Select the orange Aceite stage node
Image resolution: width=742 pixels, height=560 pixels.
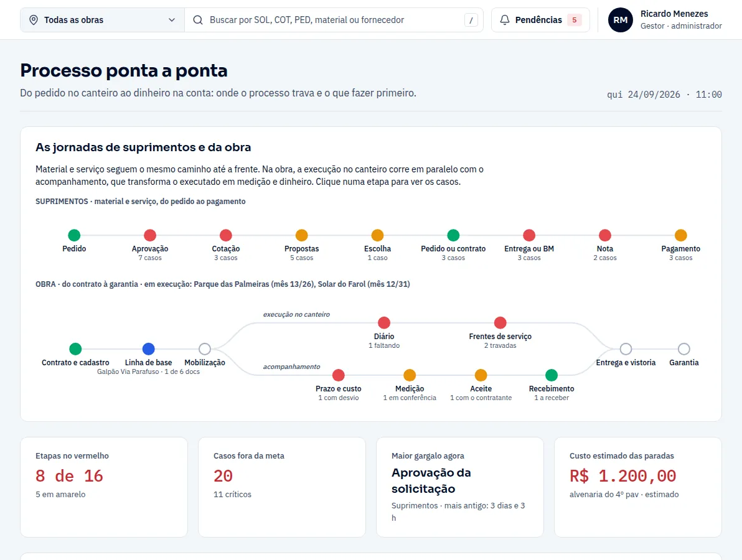pos(481,375)
